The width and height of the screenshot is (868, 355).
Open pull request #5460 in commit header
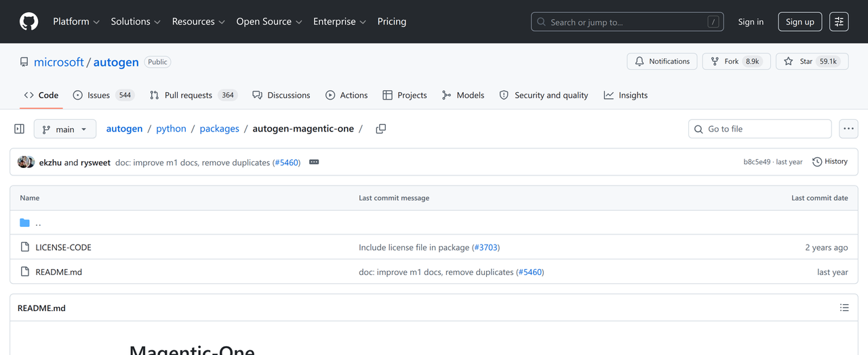[286, 163]
